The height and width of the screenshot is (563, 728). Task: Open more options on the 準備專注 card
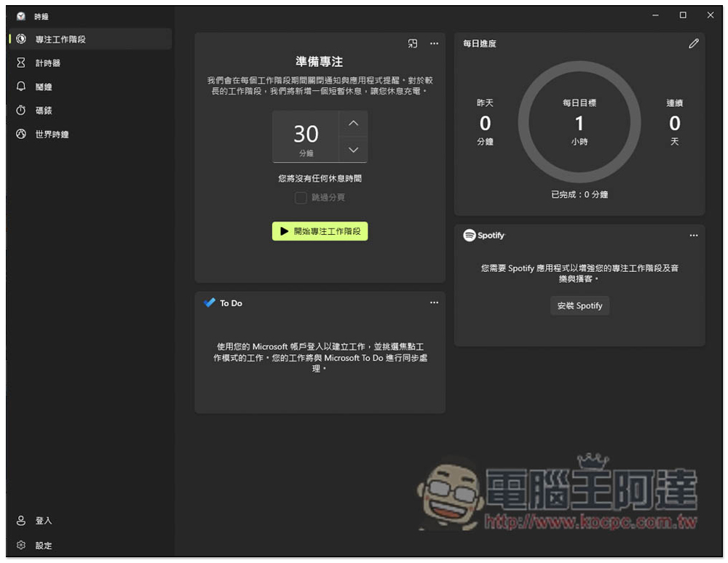coord(434,44)
